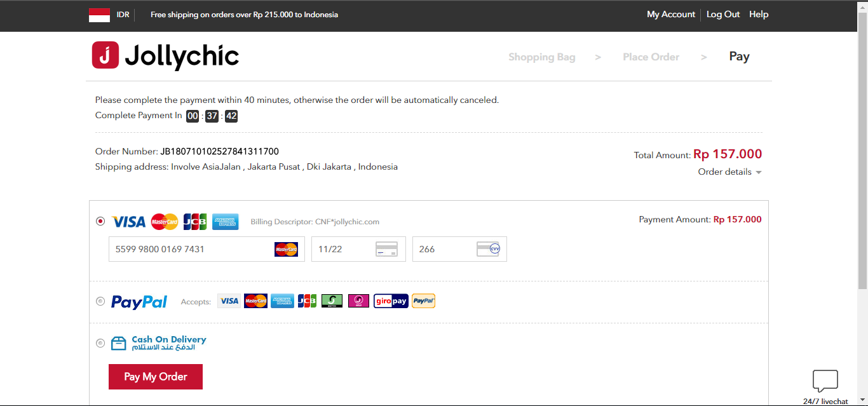Viewport: 868px width, 406px height.
Task: Click the MasterCard badge inside card number field
Action: 287,250
